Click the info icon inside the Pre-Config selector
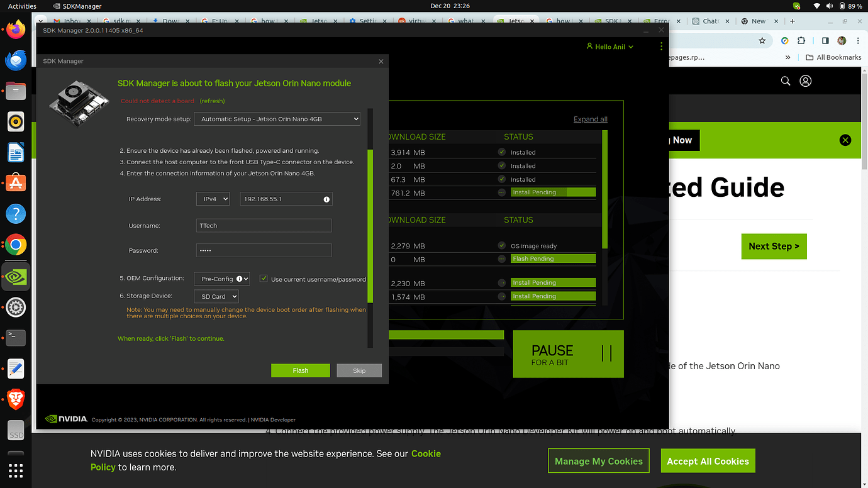 point(238,279)
